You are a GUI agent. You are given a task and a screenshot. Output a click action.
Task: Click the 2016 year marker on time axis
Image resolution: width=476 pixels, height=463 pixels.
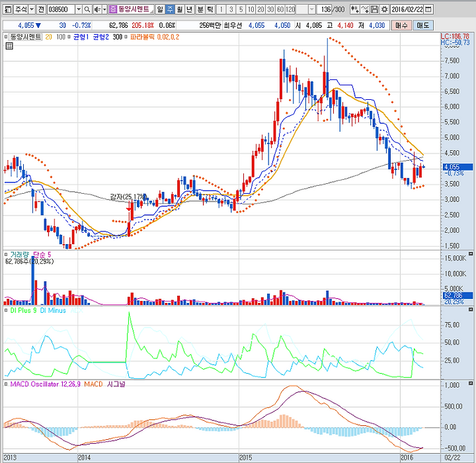pyautogui.click(x=407, y=458)
